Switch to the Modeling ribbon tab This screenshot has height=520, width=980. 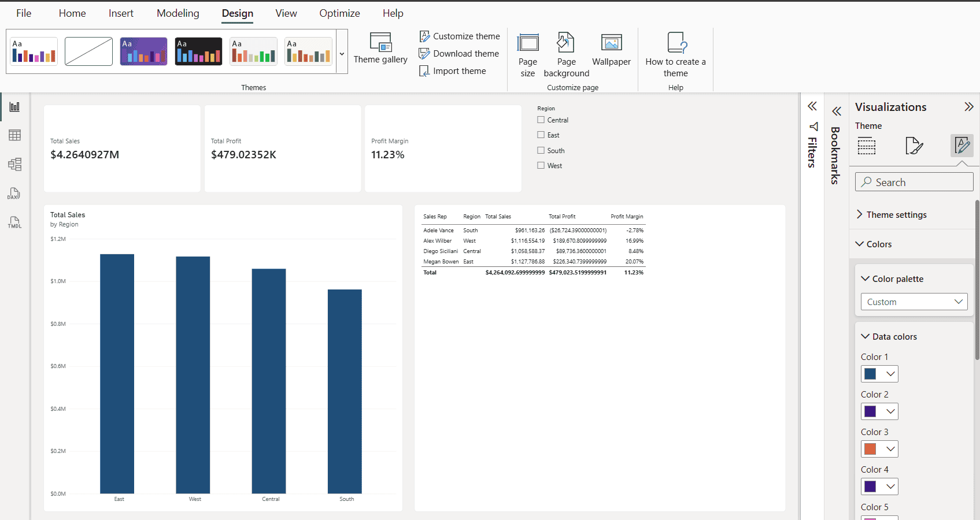coord(178,13)
